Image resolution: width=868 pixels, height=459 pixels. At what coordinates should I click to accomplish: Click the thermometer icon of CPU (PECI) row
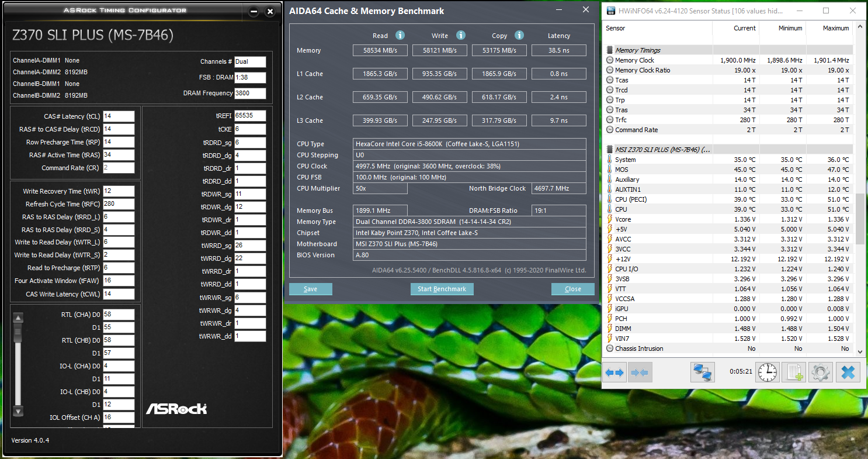610,199
